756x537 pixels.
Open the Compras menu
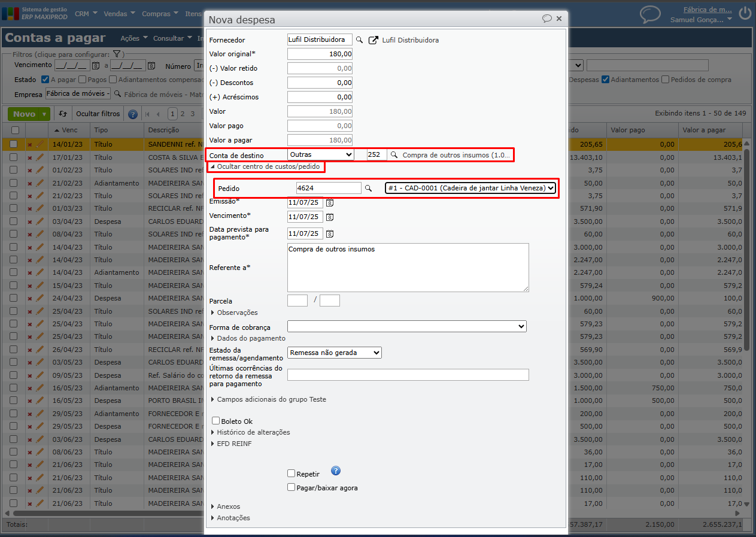click(160, 13)
